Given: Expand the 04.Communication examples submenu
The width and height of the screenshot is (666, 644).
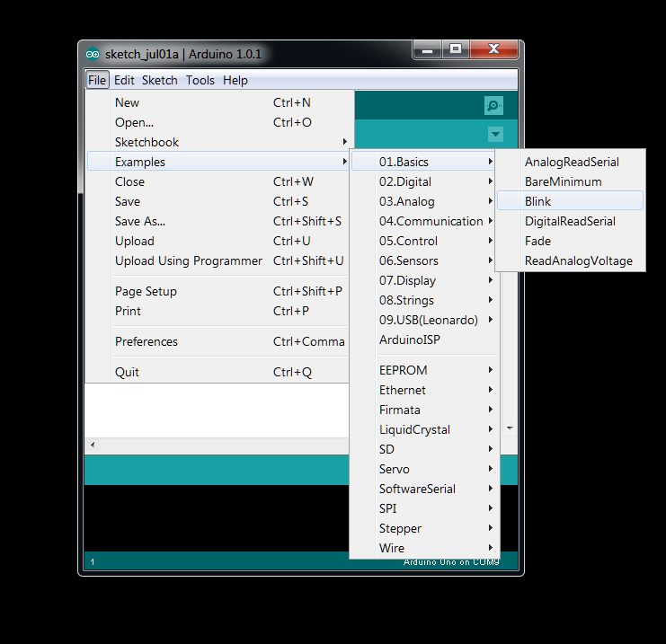Looking at the screenshot, I should (425, 221).
